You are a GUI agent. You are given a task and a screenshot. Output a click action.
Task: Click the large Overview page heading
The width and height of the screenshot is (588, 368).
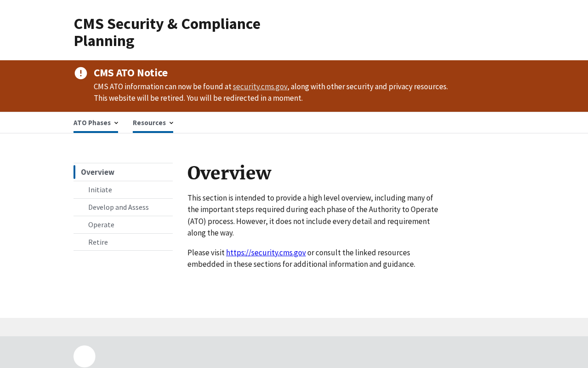[x=229, y=173]
